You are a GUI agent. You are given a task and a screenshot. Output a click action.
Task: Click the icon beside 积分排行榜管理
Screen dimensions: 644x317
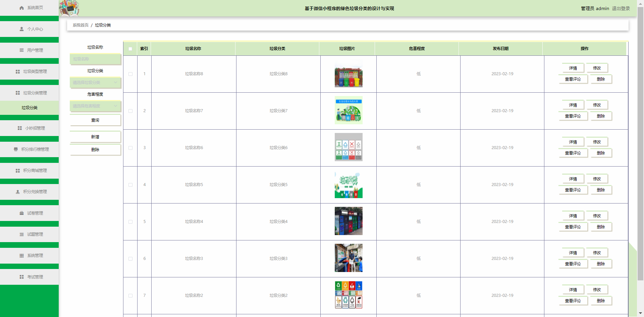point(16,149)
